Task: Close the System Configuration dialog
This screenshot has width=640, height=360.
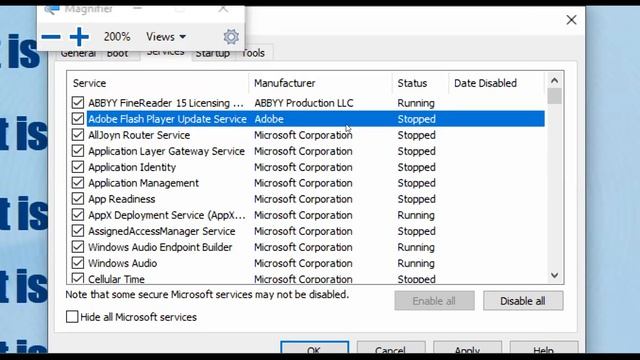Action: pos(571,20)
